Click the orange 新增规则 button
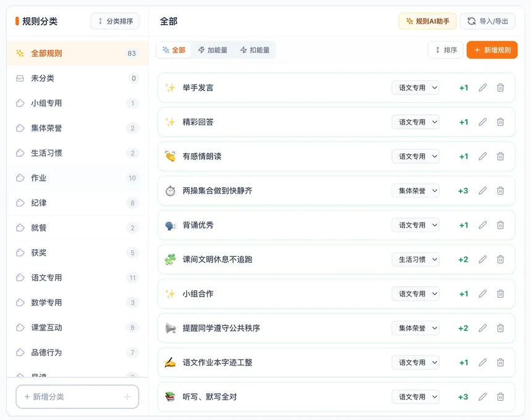The height and width of the screenshot is (420, 531). [x=492, y=50]
